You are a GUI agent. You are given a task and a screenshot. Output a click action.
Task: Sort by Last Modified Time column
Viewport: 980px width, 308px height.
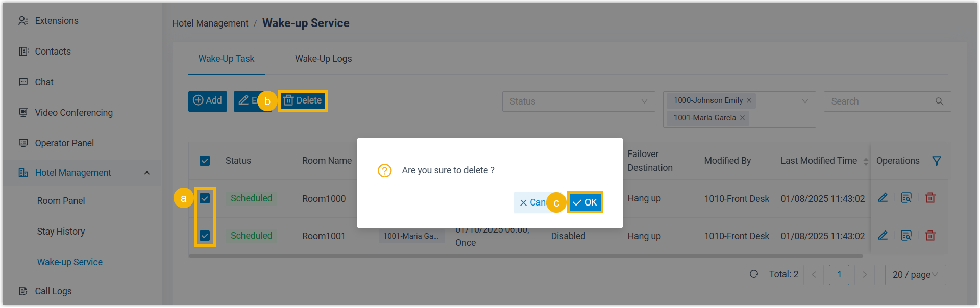pyautogui.click(x=865, y=161)
